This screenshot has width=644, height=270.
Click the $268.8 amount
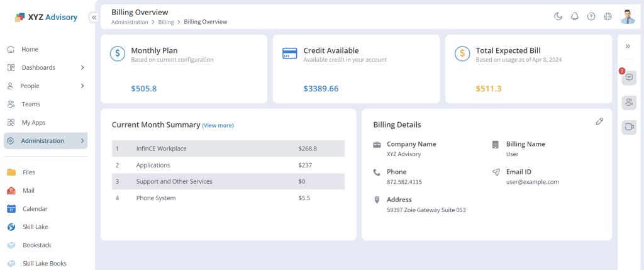(x=308, y=149)
